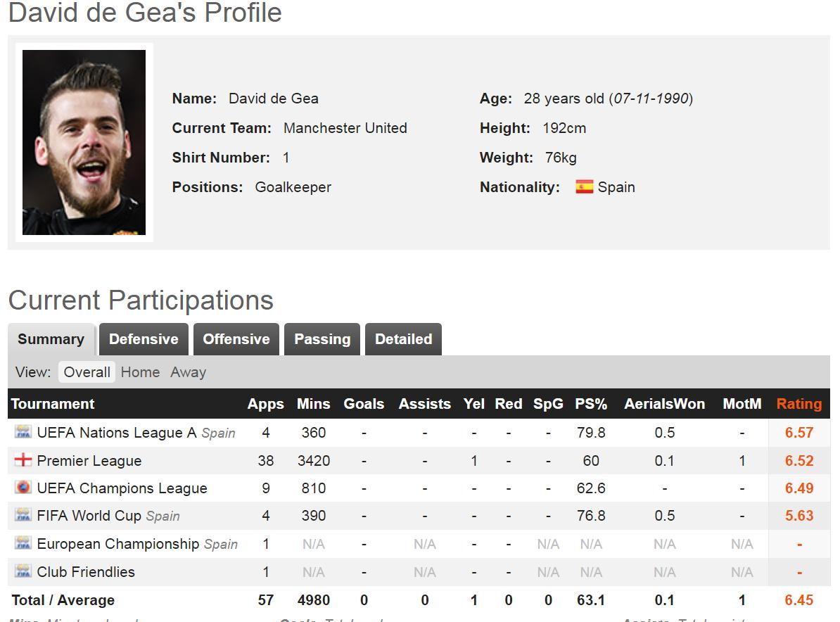Viewport: 840px width, 622px height.
Task: Switch to the Detailed stats tab
Action: pos(403,339)
